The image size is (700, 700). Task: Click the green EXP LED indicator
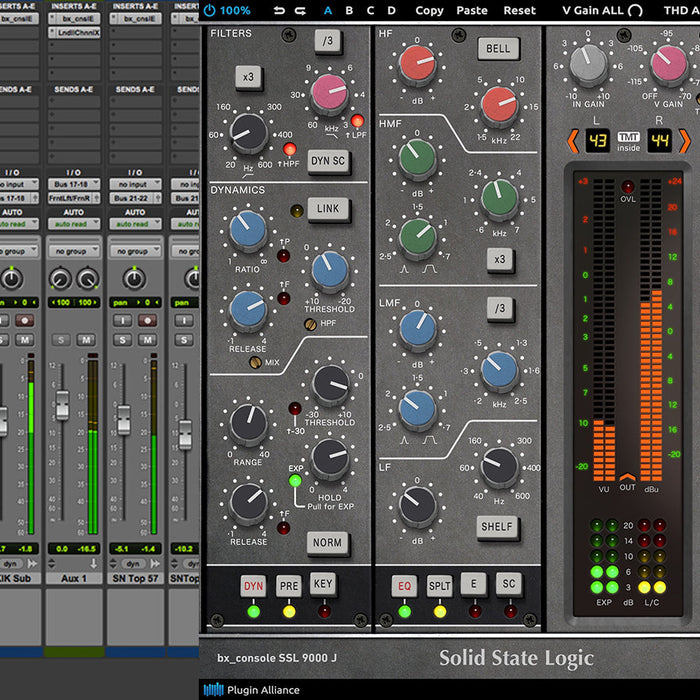point(295,481)
